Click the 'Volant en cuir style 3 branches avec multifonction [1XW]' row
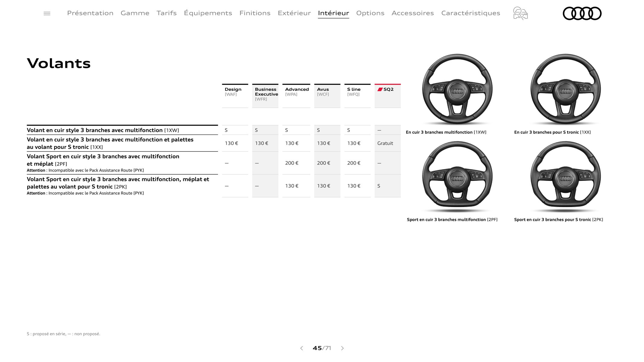This screenshot has width=644, height=362. point(122,130)
